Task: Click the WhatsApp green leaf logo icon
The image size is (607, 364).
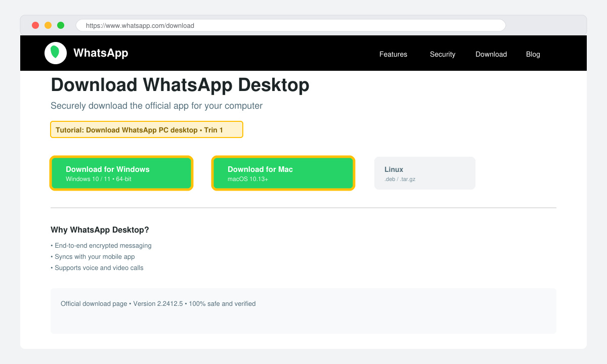Action: click(x=56, y=53)
